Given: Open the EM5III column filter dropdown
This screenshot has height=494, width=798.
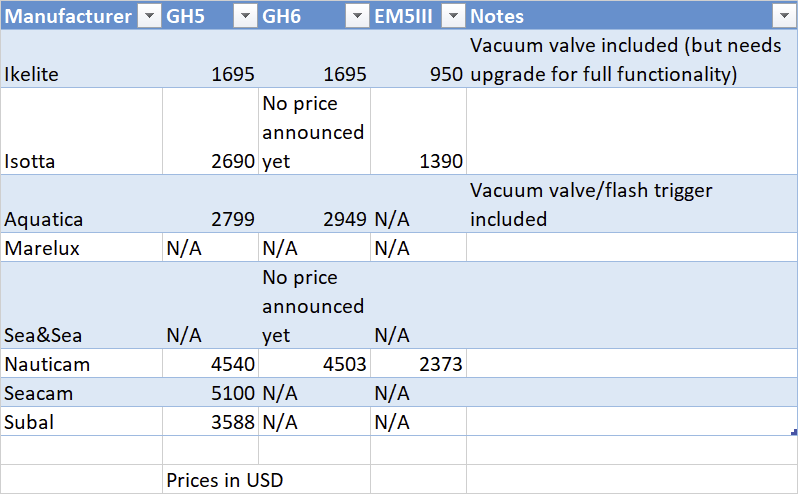Looking at the screenshot, I should coord(453,16).
